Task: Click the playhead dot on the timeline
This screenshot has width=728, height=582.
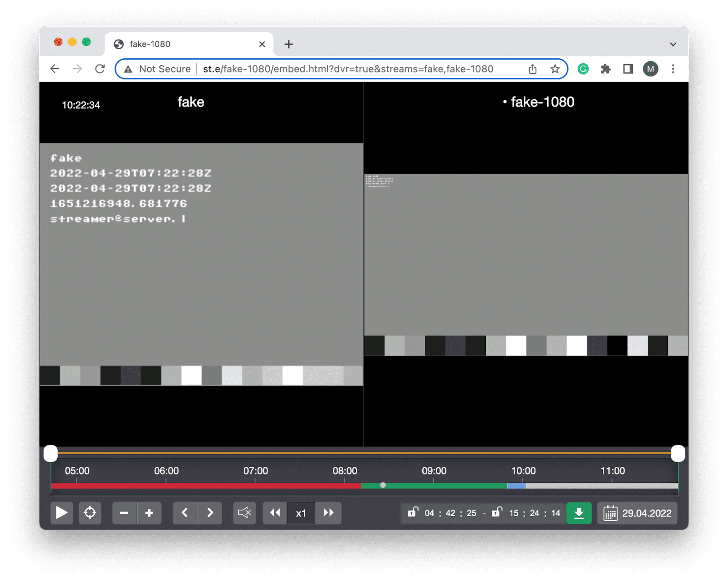Action: point(383,485)
